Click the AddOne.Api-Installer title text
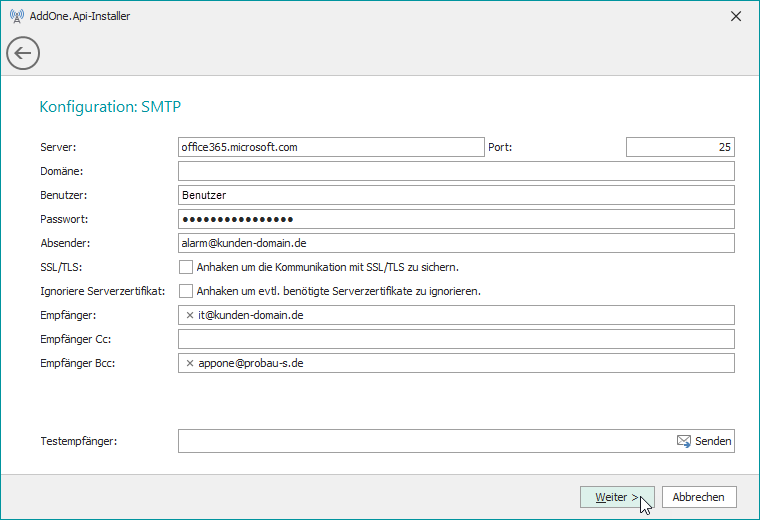Screen dimensions: 760x520 tap(80, 16)
